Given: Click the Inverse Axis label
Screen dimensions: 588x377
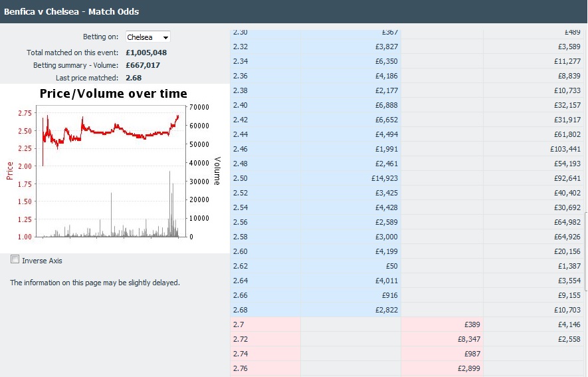Looking at the screenshot, I should pyautogui.click(x=42, y=261).
